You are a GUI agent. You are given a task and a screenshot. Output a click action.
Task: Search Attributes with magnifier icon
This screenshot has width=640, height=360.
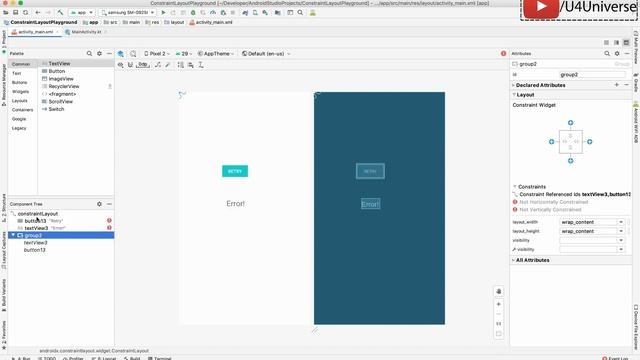(x=607, y=53)
